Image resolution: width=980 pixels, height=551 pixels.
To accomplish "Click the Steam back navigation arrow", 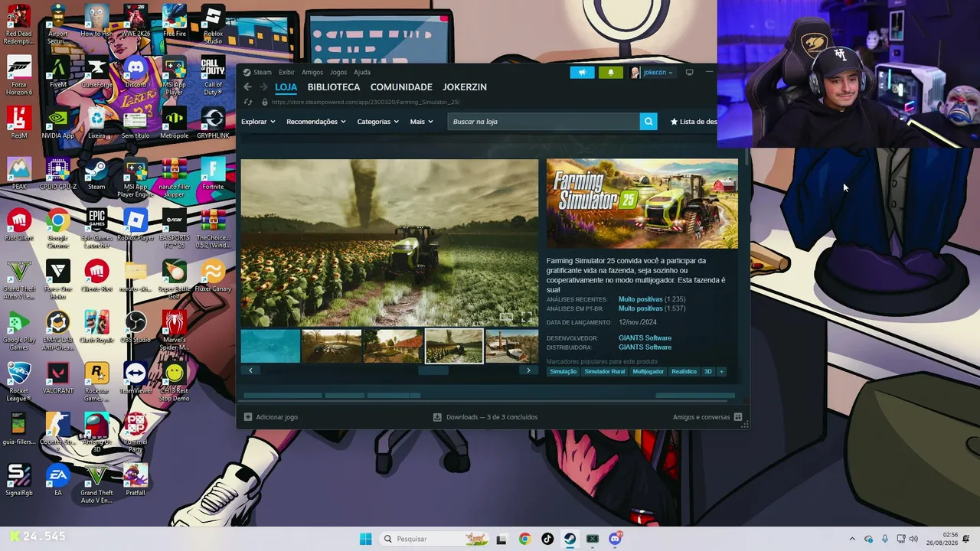I will [x=247, y=87].
